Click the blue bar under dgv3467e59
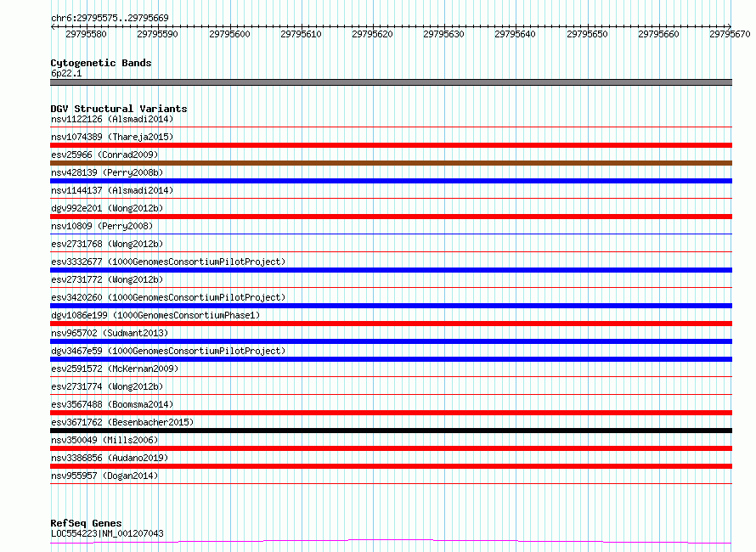Viewport: 756px width, 552px height. click(x=391, y=359)
